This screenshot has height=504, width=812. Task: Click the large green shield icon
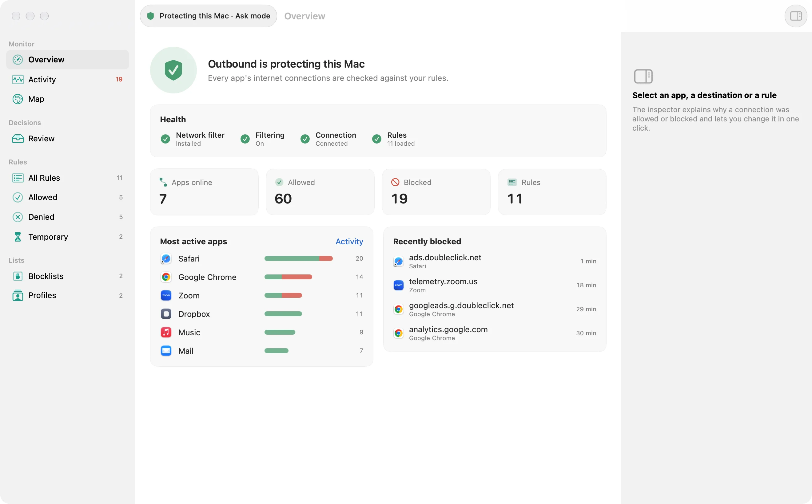pos(173,70)
